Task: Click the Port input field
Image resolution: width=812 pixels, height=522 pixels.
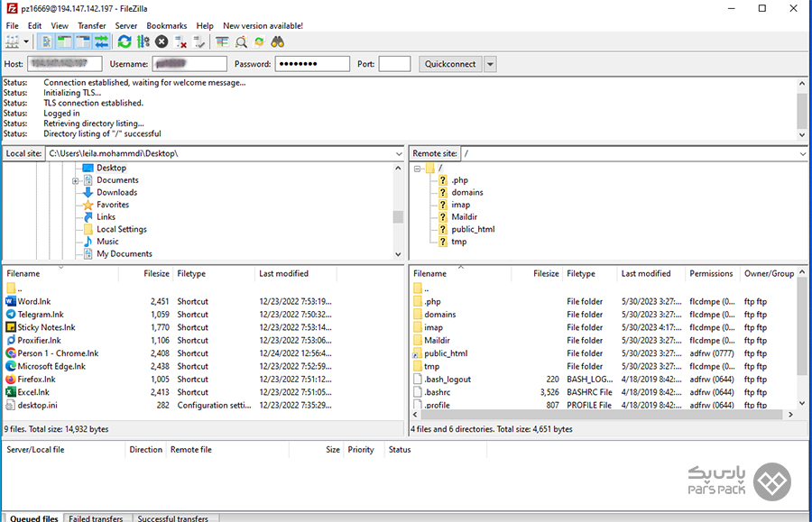Action: pos(394,64)
